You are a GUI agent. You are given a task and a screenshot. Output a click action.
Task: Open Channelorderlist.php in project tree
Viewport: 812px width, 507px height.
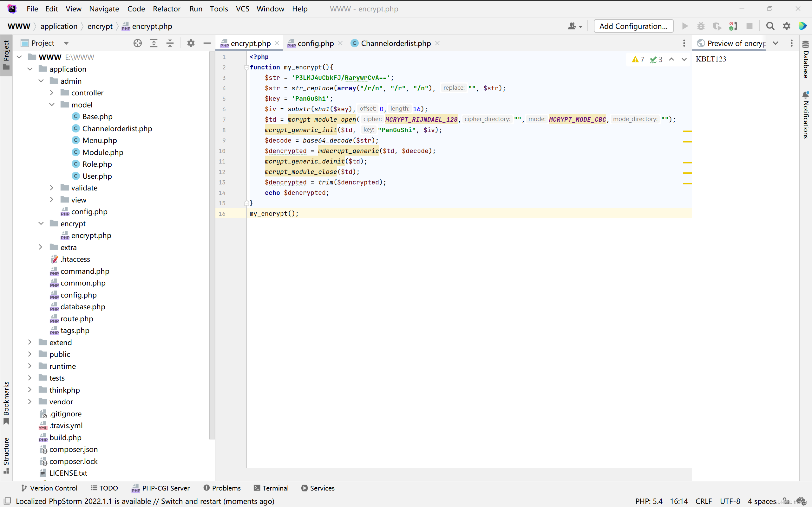coord(117,128)
